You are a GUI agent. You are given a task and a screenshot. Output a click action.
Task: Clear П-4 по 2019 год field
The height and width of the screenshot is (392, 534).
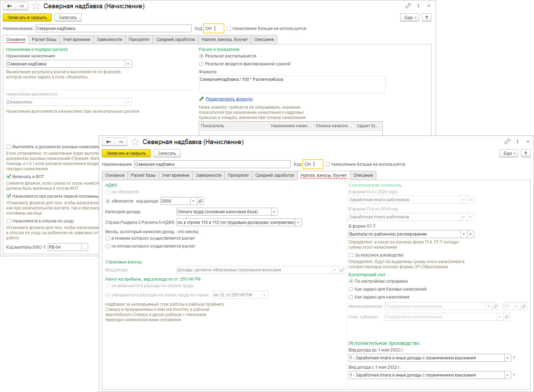pos(470,217)
